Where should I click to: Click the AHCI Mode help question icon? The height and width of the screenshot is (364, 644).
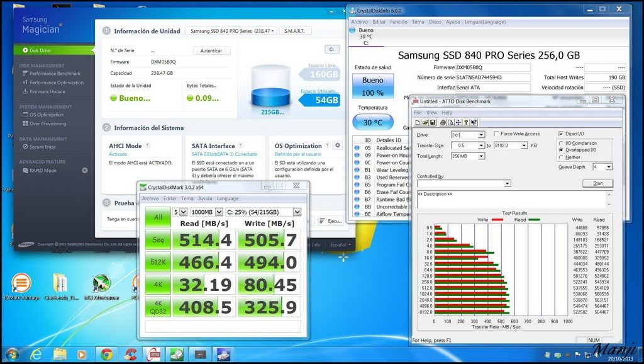147,145
